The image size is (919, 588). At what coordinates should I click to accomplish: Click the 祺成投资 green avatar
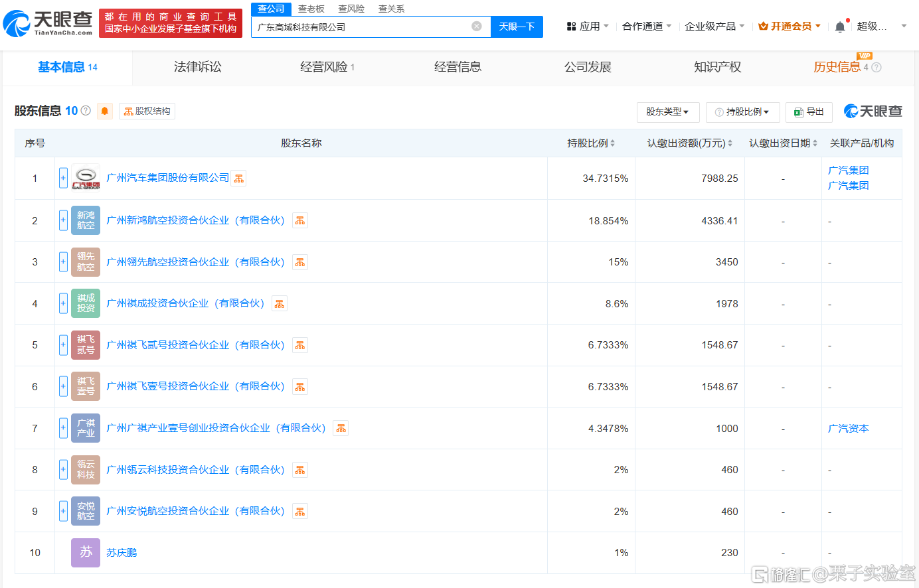click(x=86, y=303)
